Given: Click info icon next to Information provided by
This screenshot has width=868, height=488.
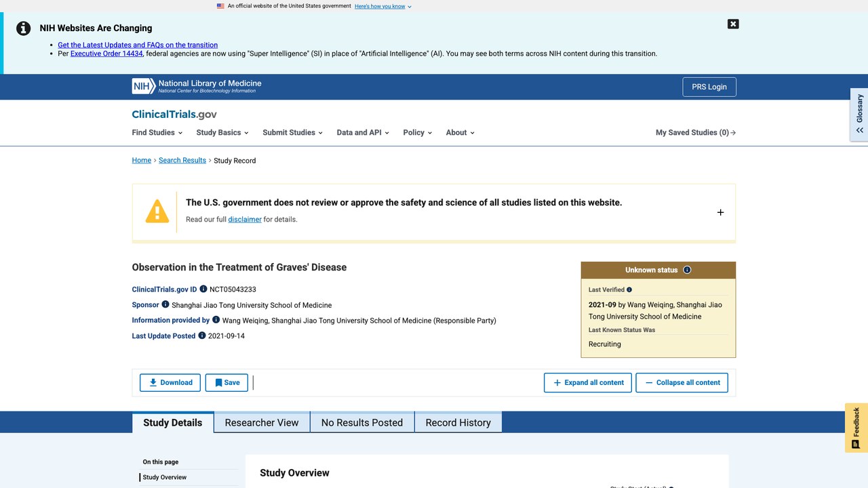Looking at the screenshot, I should click(216, 320).
